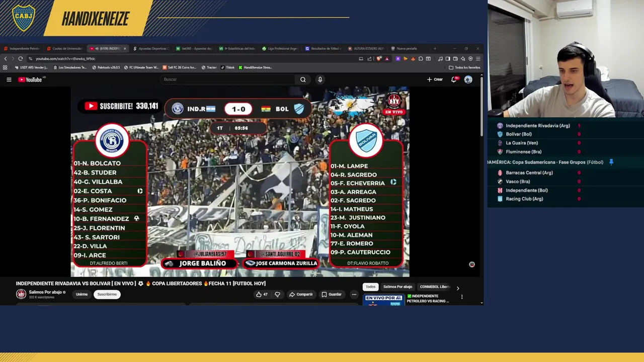Select the Bolívar (Bol) score row
Screen dimensions: 644x362
[566, 134]
